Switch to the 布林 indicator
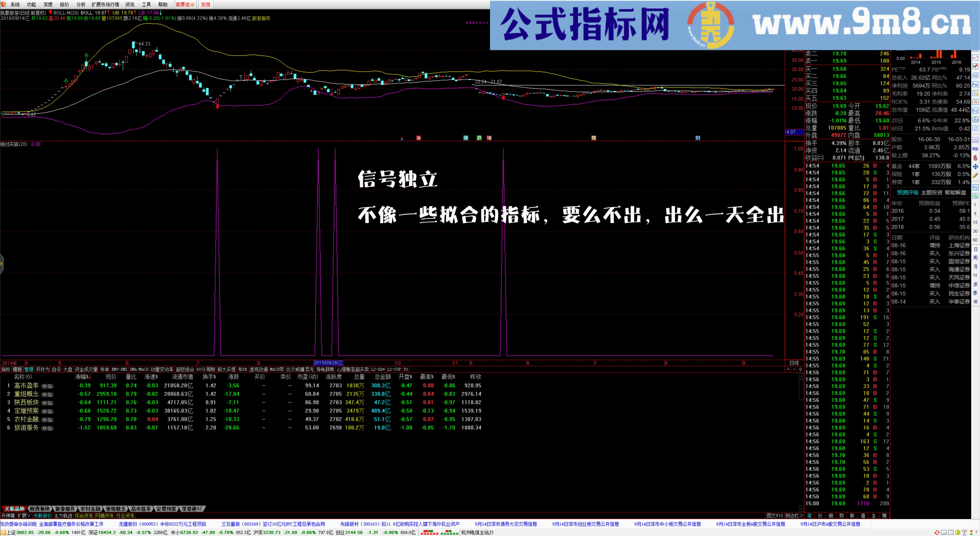 click(x=105, y=369)
